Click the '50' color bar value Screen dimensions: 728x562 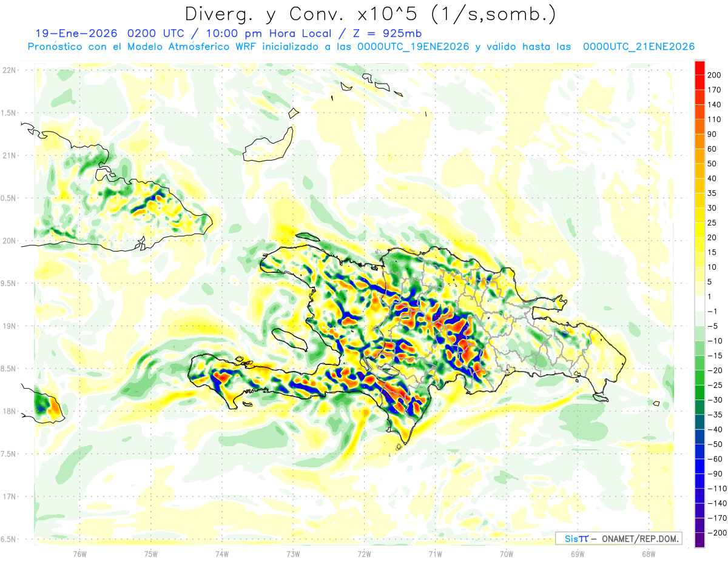[713, 164]
